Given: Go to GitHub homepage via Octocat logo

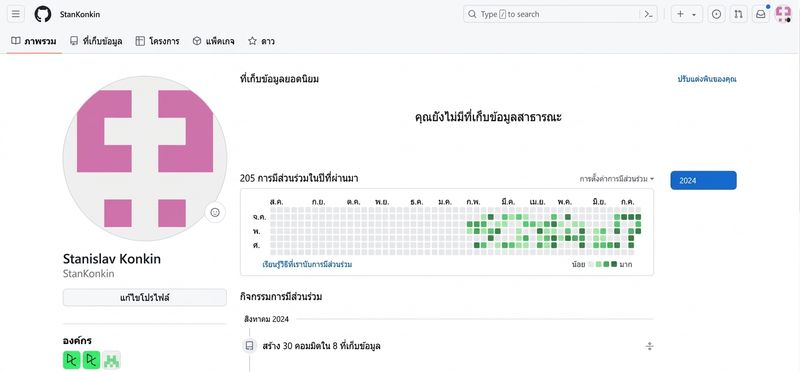Looking at the screenshot, I should [43, 14].
